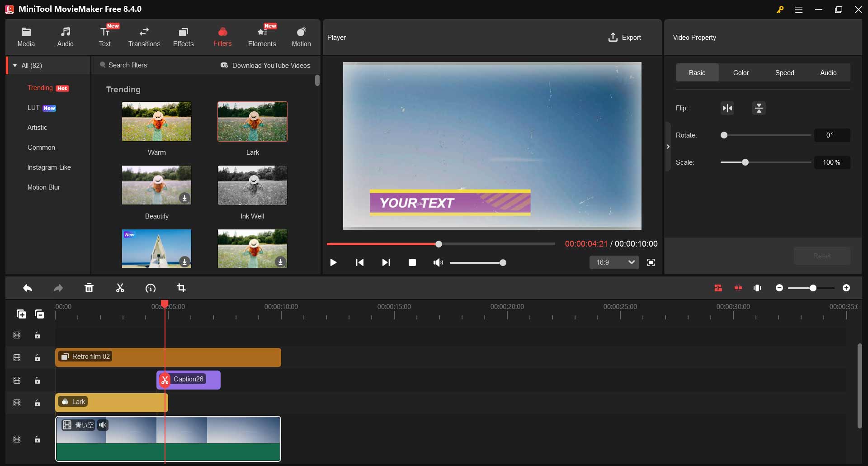
Task: Click the Export button
Action: [x=624, y=38]
